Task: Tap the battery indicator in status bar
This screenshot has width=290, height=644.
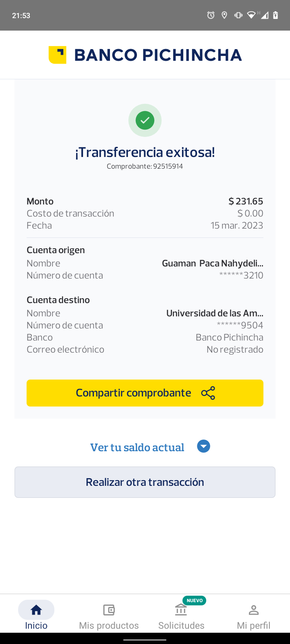Action: coord(275,15)
